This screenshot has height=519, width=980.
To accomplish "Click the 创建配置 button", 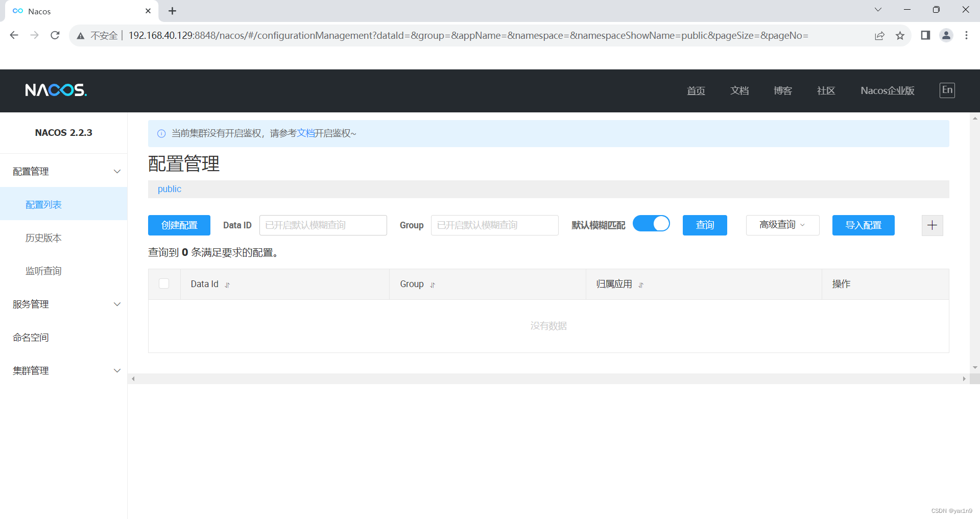I will tap(179, 225).
